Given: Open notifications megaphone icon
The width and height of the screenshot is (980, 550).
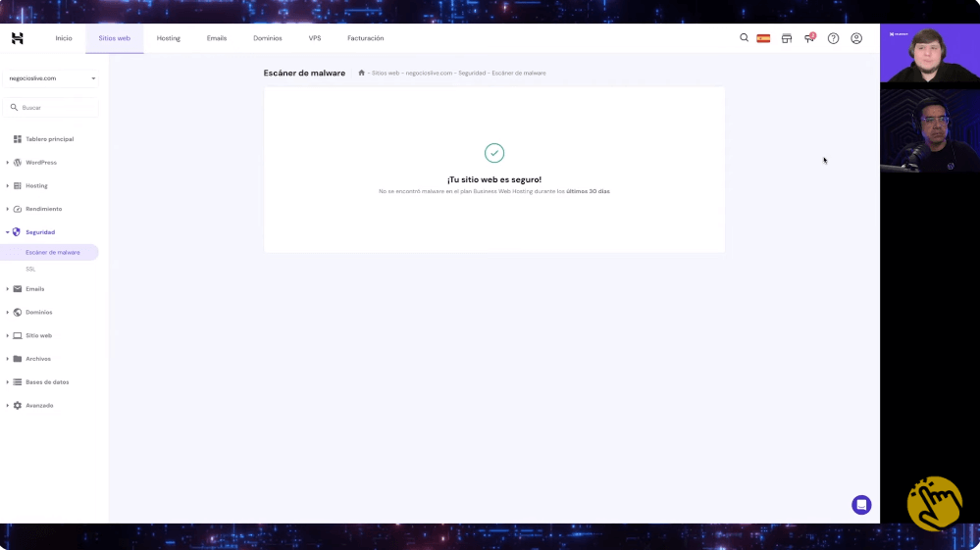Looking at the screenshot, I should [810, 38].
